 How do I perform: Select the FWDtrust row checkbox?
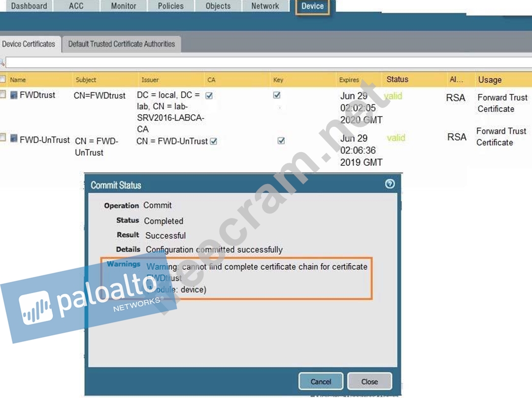pyautogui.click(x=3, y=95)
